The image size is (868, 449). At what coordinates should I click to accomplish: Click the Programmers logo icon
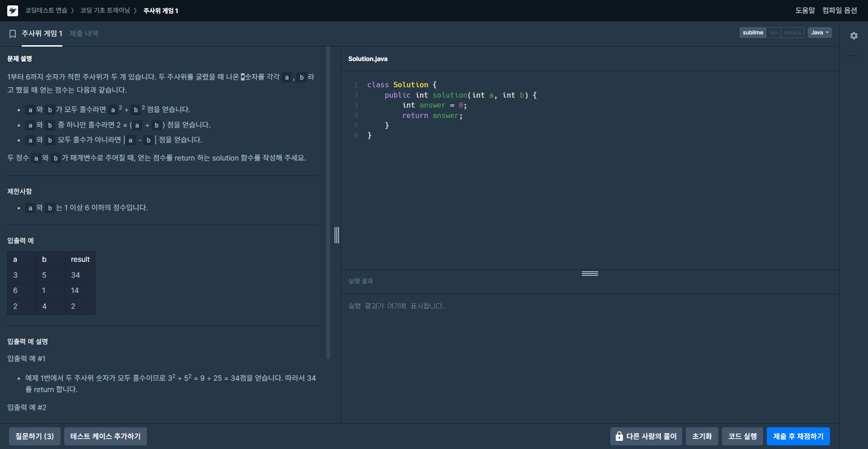coord(13,10)
